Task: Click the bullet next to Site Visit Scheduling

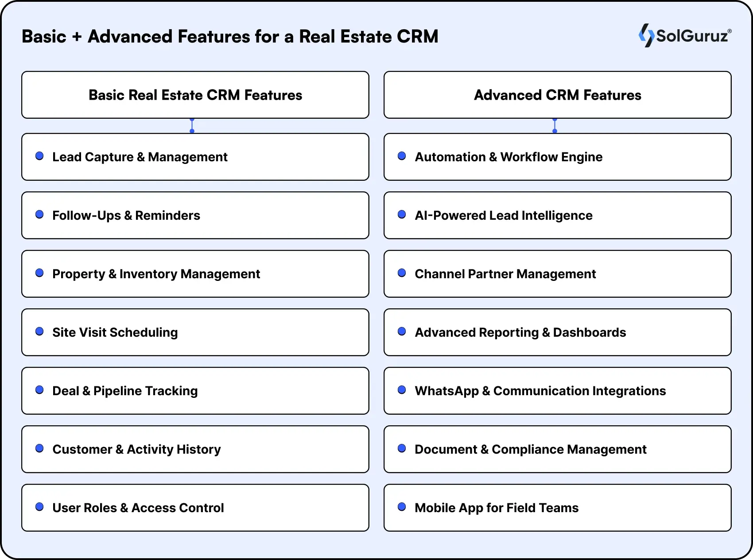Action: click(40, 331)
